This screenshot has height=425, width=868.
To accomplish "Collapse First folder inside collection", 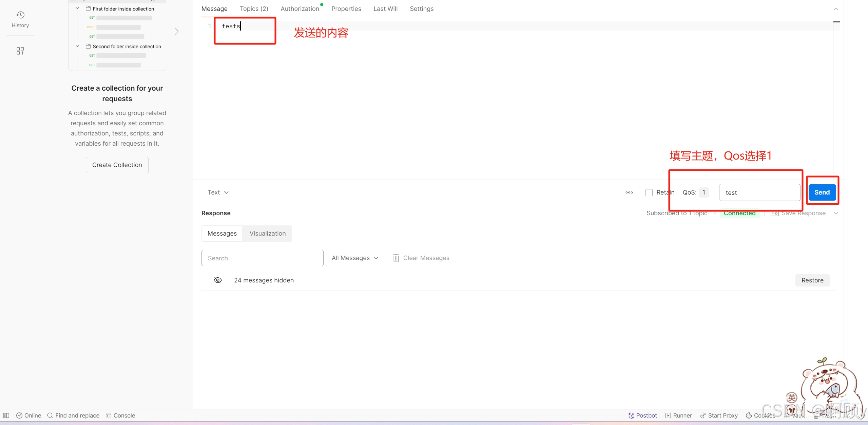I will pyautogui.click(x=77, y=8).
